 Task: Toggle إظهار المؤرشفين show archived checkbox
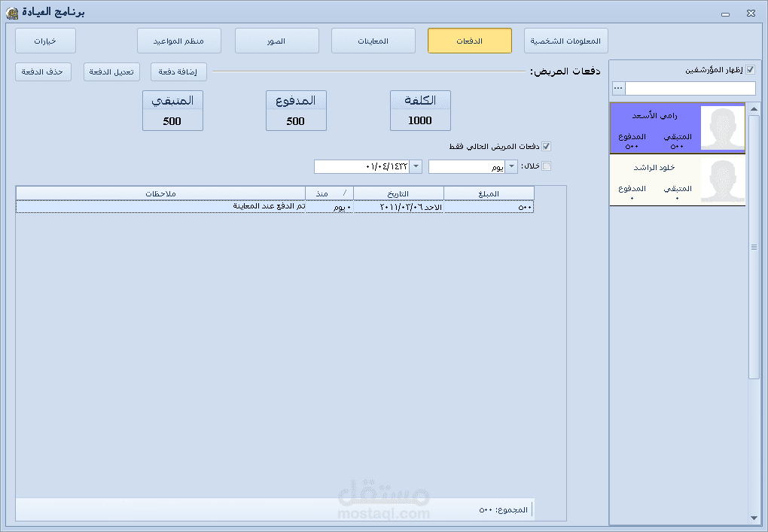[750, 70]
